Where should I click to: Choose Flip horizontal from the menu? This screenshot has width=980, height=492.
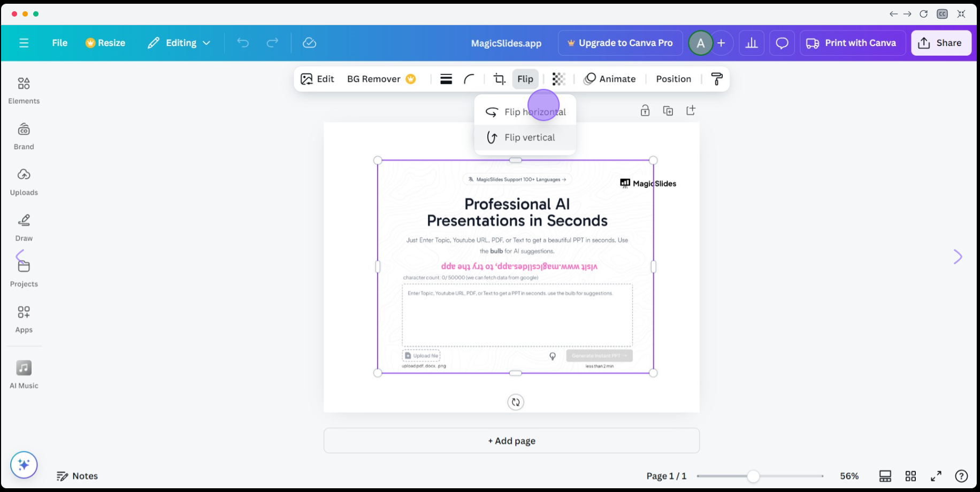525,112
